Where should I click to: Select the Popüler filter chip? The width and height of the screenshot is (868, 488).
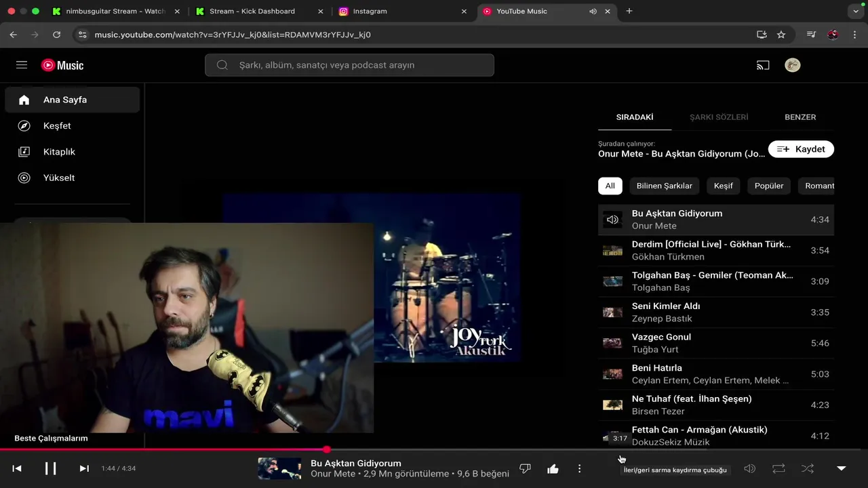pos(769,186)
